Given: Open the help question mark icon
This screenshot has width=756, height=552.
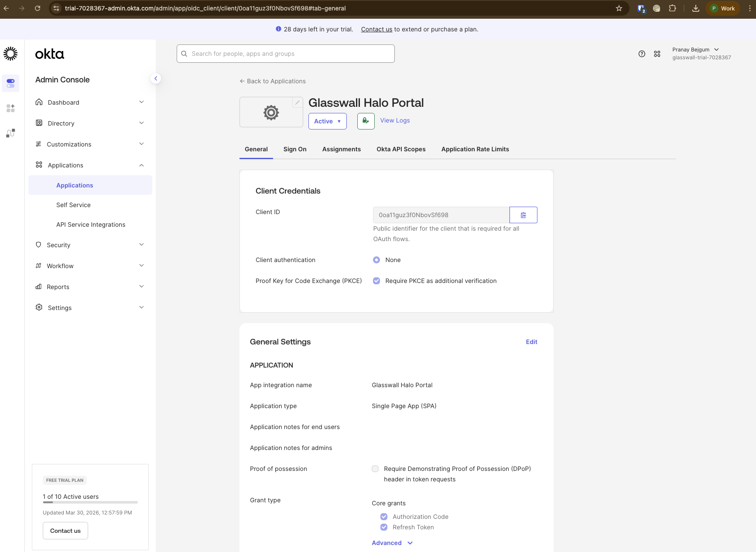Looking at the screenshot, I should tap(642, 54).
